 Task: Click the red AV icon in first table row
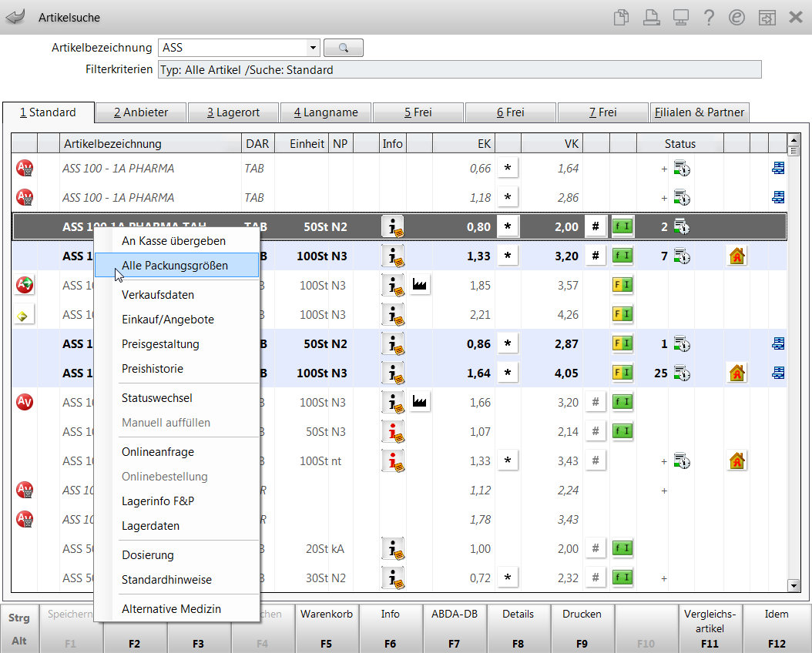(25, 168)
